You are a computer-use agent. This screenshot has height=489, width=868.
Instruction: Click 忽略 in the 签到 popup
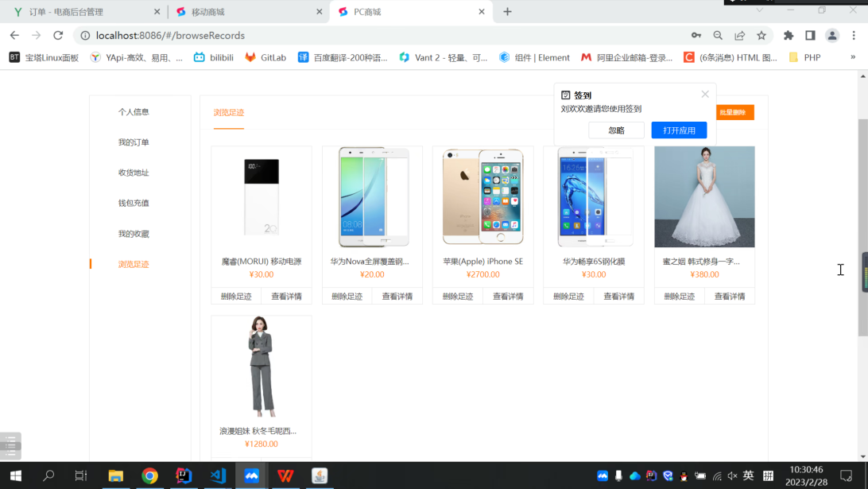pos(616,130)
